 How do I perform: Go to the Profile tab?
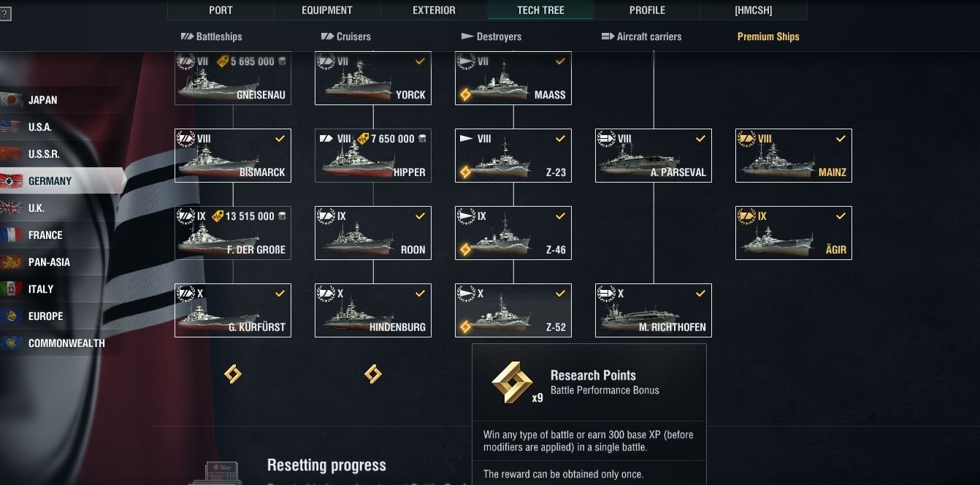pos(647,10)
